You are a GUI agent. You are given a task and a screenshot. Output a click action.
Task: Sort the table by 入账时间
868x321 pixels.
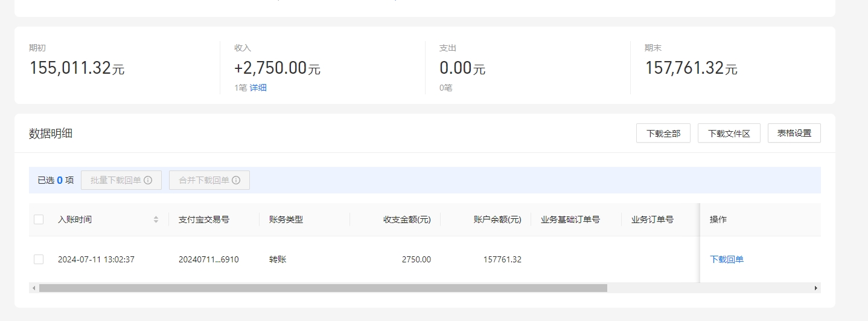(x=156, y=219)
